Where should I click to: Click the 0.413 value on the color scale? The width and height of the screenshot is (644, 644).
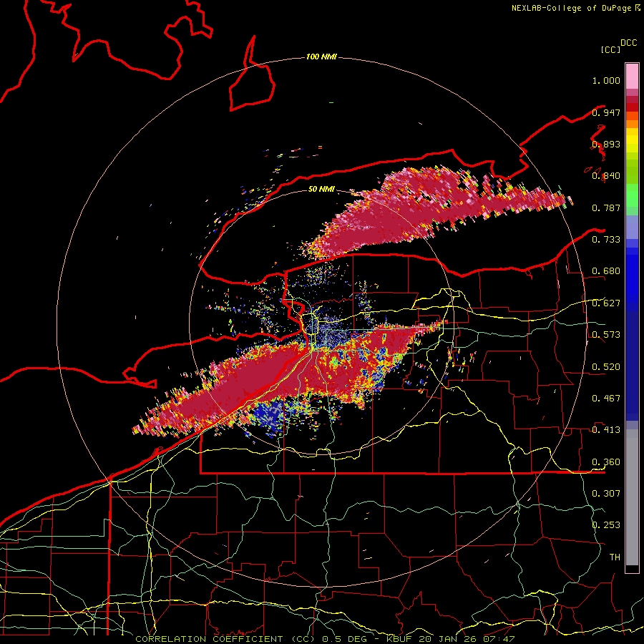pos(606,430)
